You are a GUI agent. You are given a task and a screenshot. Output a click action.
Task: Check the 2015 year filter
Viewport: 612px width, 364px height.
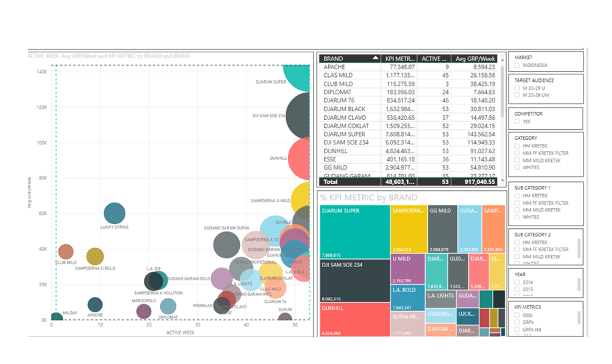517,289
